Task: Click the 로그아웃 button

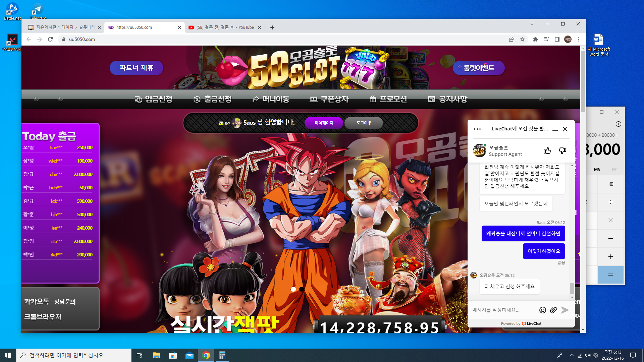Action: [x=364, y=123]
